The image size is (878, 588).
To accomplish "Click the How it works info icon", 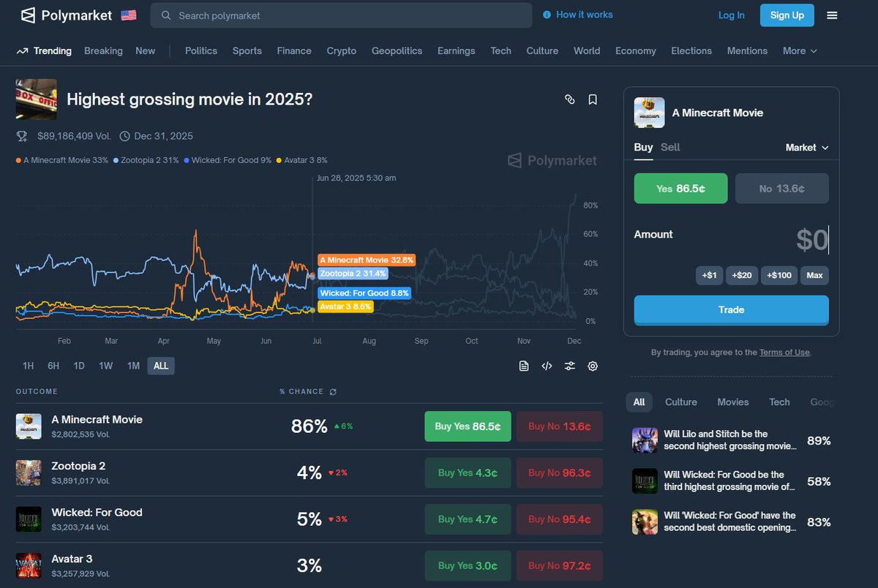I will 547,15.
